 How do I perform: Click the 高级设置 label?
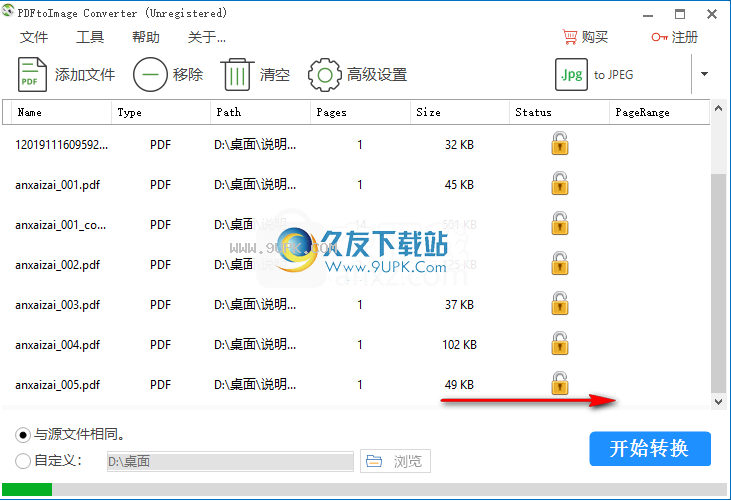(377, 75)
